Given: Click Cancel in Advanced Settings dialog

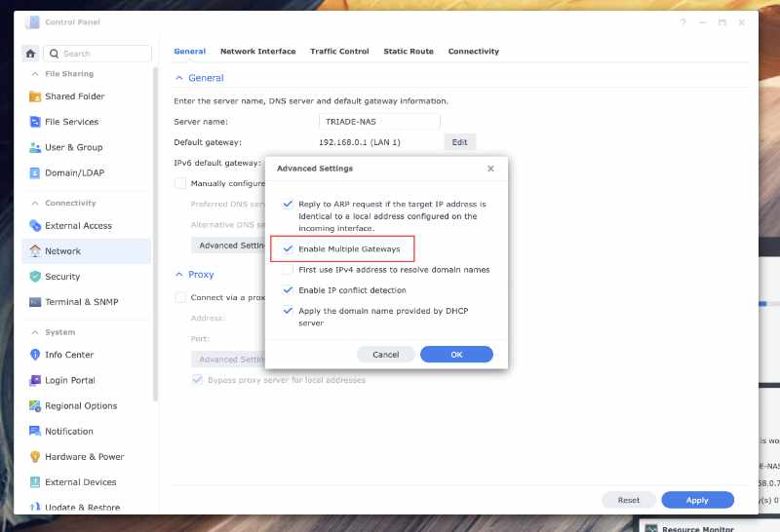Looking at the screenshot, I should pos(385,355).
